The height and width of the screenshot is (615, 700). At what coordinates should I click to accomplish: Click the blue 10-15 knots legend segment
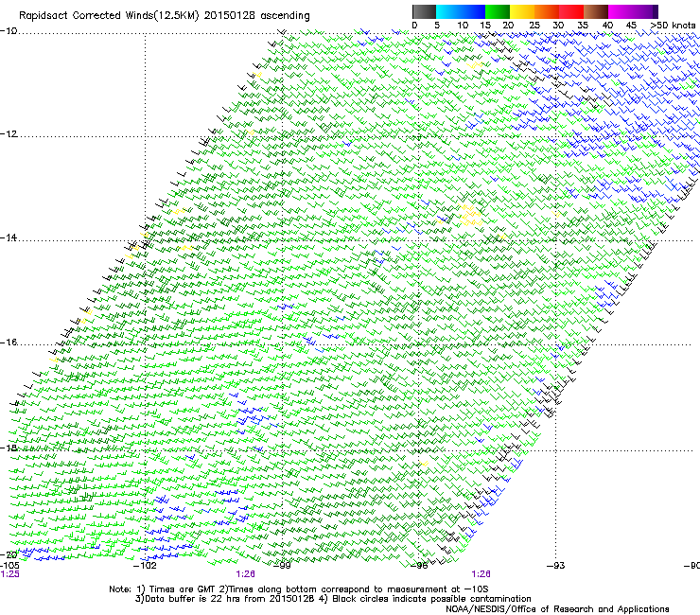point(473,11)
